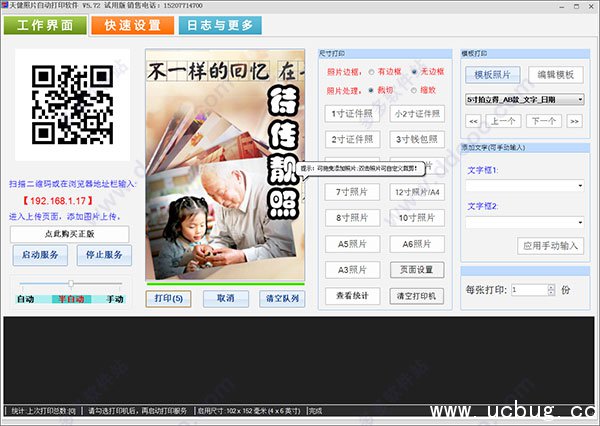This screenshot has height=426, width=600.
Task: Open 页面设置 page setup
Action: point(417,270)
